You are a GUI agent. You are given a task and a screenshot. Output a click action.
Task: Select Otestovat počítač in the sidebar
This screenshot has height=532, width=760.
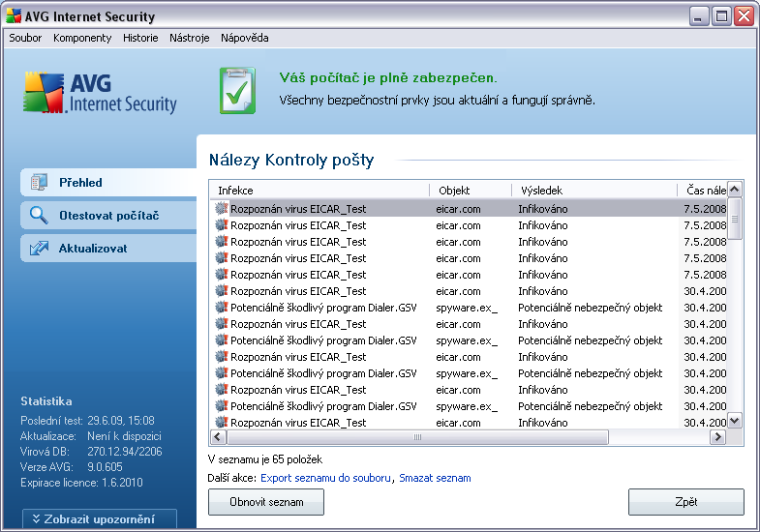[108, 216]
